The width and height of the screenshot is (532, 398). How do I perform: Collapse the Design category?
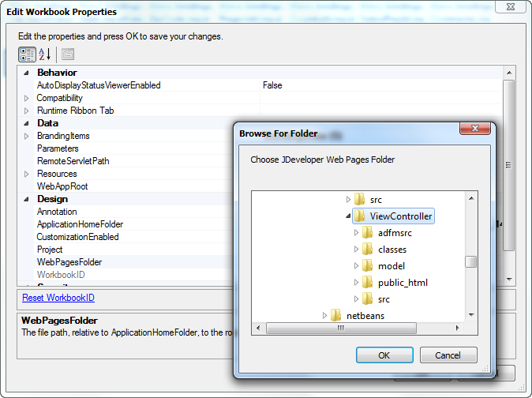[x=27, y=199]
